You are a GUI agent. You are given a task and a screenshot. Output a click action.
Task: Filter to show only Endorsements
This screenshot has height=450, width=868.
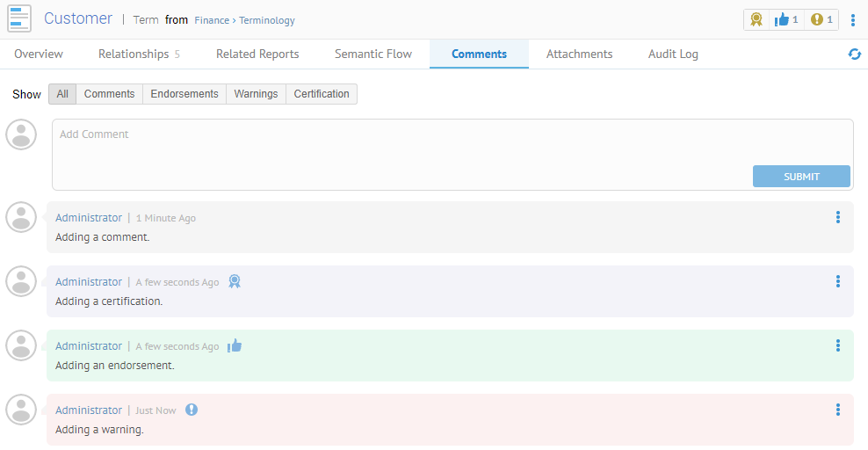tap(184, 94)
